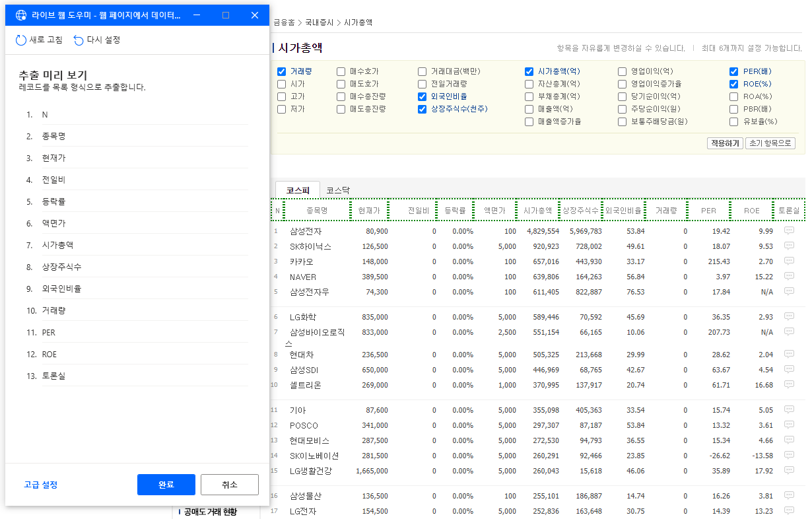Click the PER column header

coord(708,211)
